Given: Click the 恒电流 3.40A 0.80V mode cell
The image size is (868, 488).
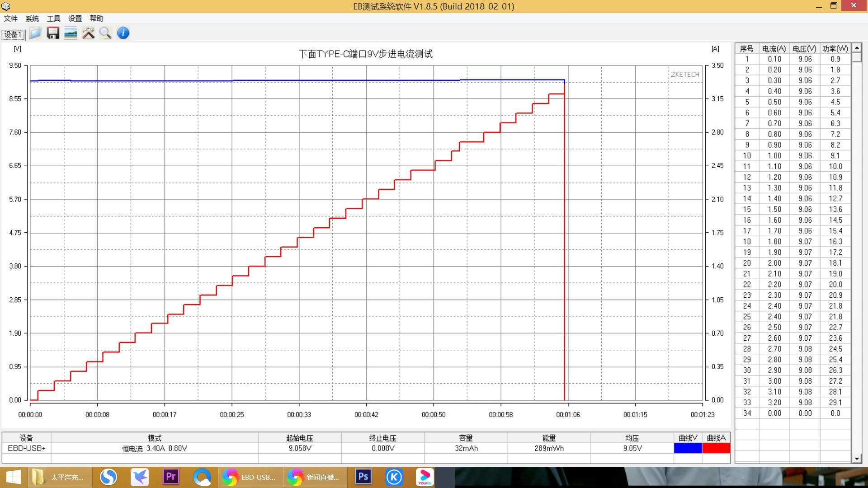Looking at the screenshot, I should (x=155, y=448).
